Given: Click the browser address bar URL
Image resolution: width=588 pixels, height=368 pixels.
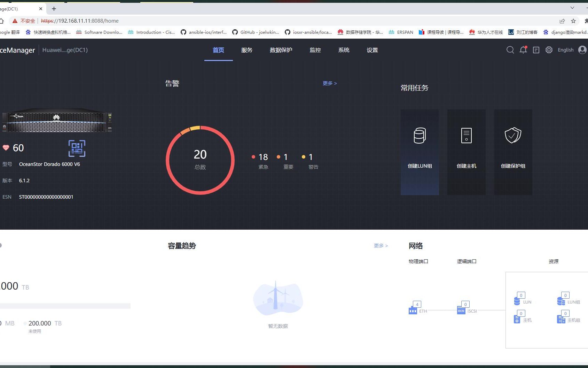Looking at the screenshot, I should pyautogui.click(x=80, y=21).
